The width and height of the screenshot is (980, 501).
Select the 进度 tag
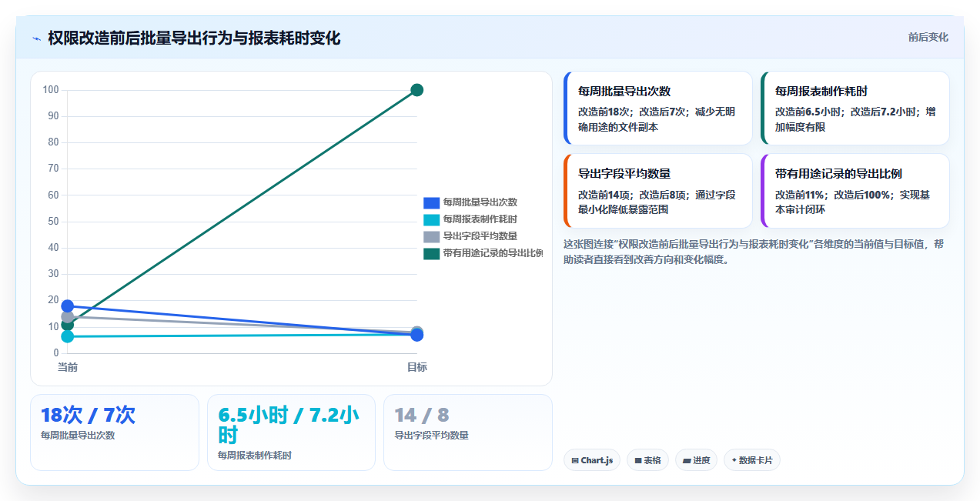(696, 460)
